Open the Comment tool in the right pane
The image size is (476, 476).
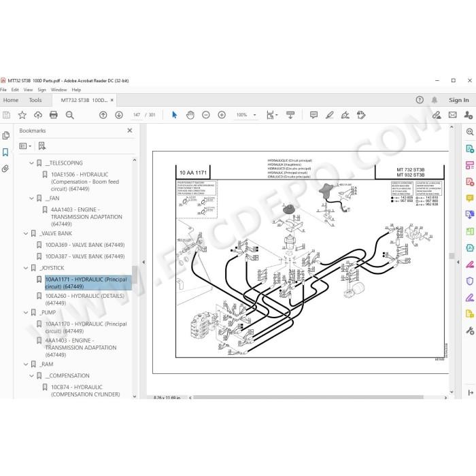click(470, 199)
